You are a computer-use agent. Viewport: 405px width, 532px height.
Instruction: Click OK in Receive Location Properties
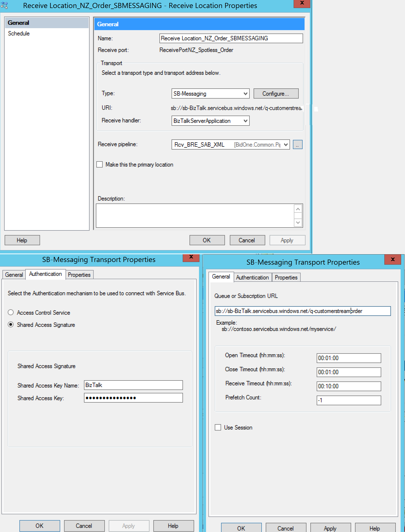(207, 240)
